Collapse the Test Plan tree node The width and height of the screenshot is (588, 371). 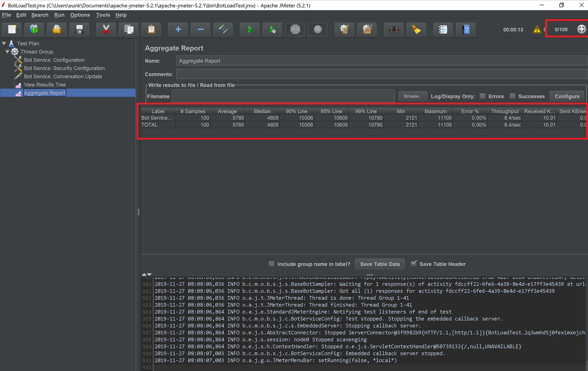[4, 43]
